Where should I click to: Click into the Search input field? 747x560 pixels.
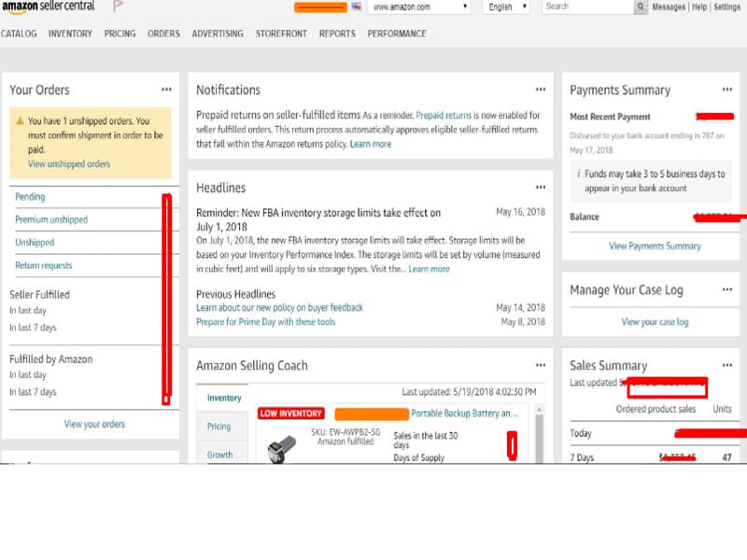tap(587, 7)
